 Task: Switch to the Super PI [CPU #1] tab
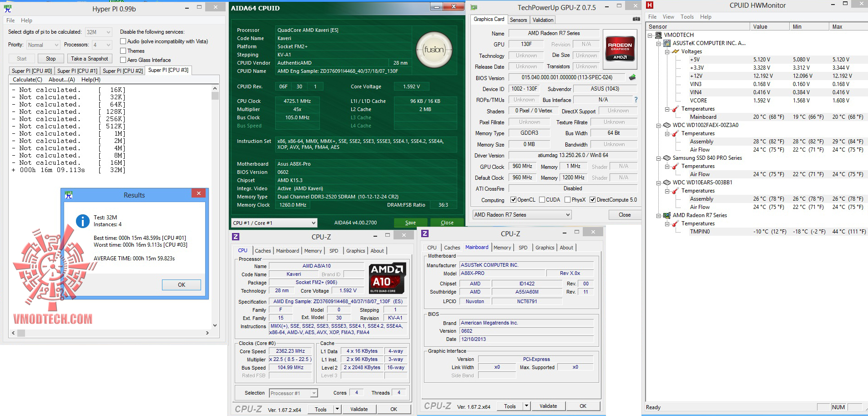click(77, 71)
